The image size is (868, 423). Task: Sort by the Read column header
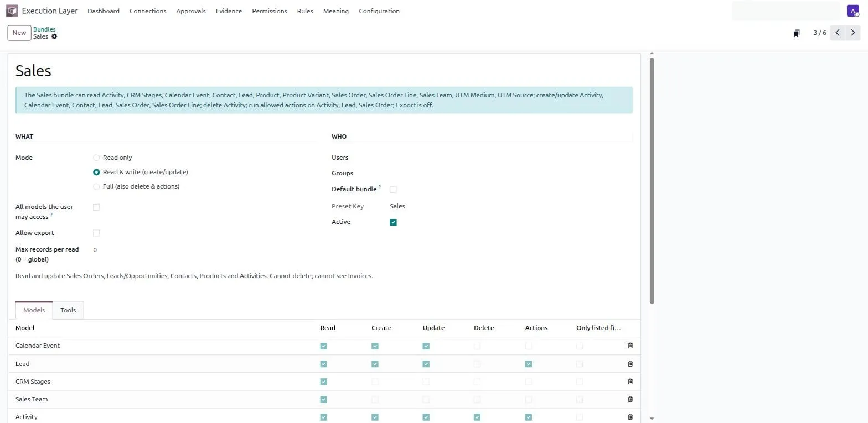(x=328, y=328)
